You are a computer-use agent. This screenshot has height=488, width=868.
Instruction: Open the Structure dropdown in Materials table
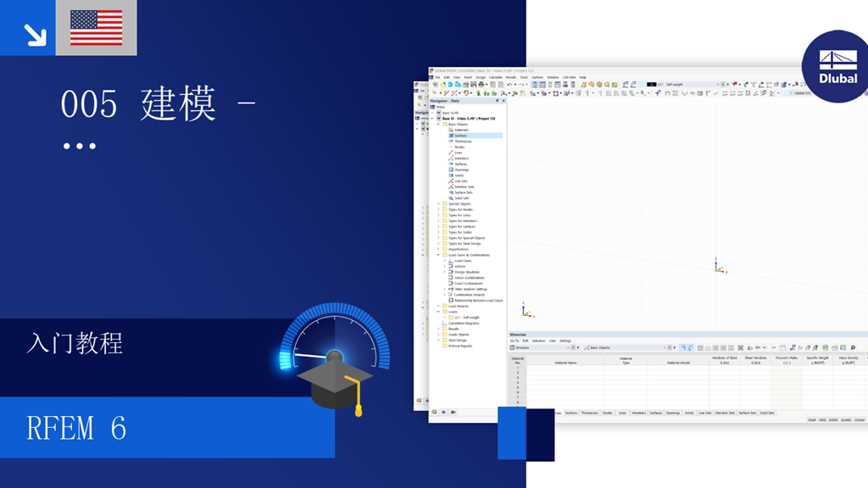[568, 348]
